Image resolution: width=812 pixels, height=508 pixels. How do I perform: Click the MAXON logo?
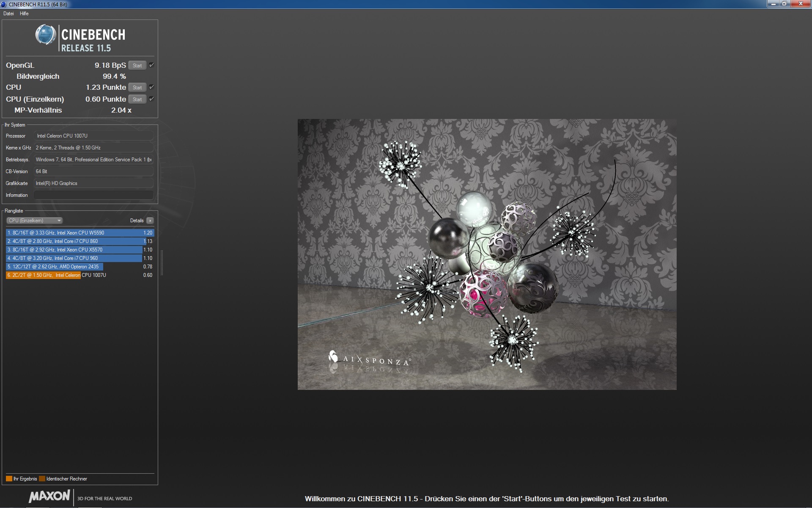point(49,496)
